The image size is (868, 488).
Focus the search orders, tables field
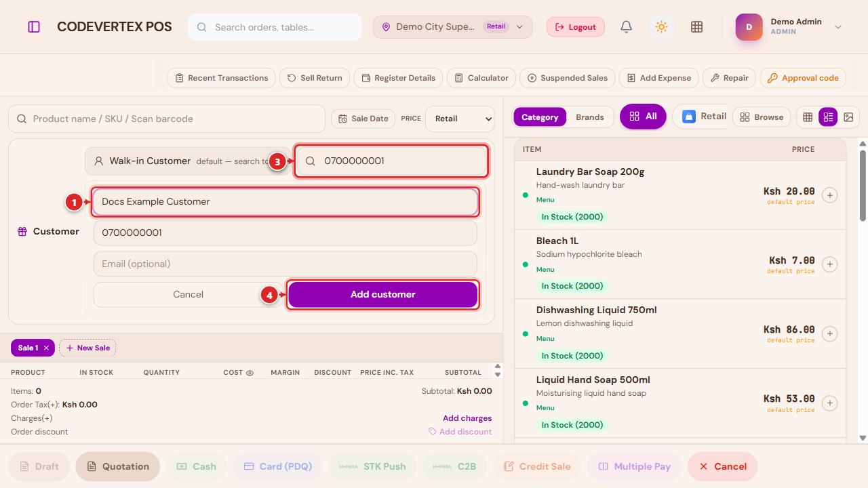(275, 27)
